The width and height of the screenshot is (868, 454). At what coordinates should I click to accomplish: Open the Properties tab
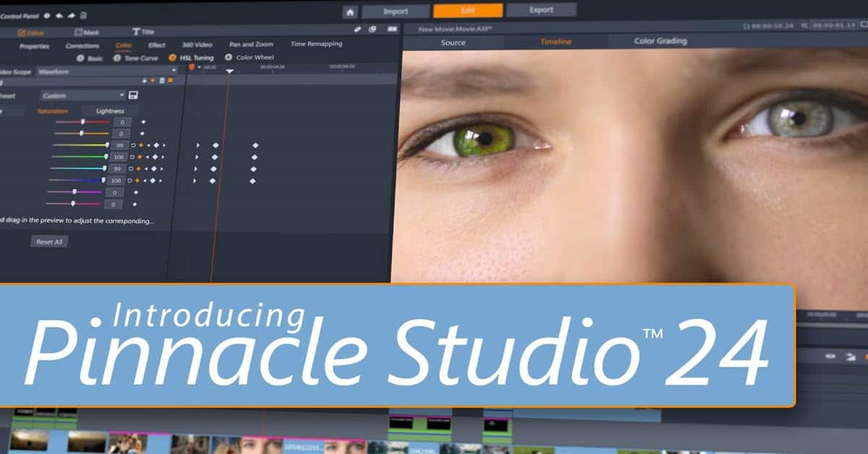(x=35, y=46)
